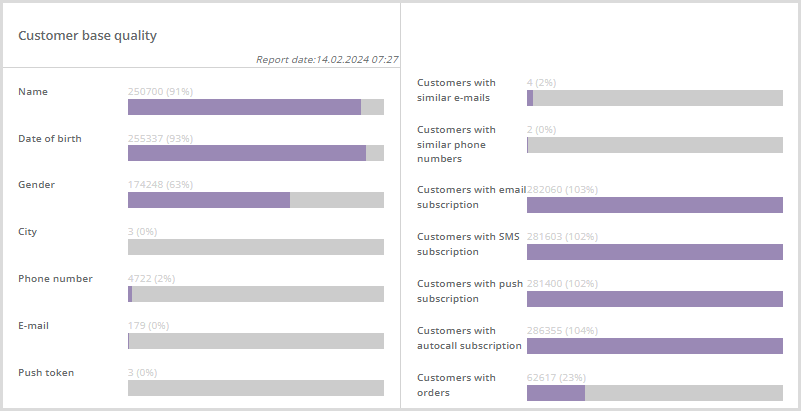801x411 pixels.
Task: Click the City row label
Action: tap(27, 232)
